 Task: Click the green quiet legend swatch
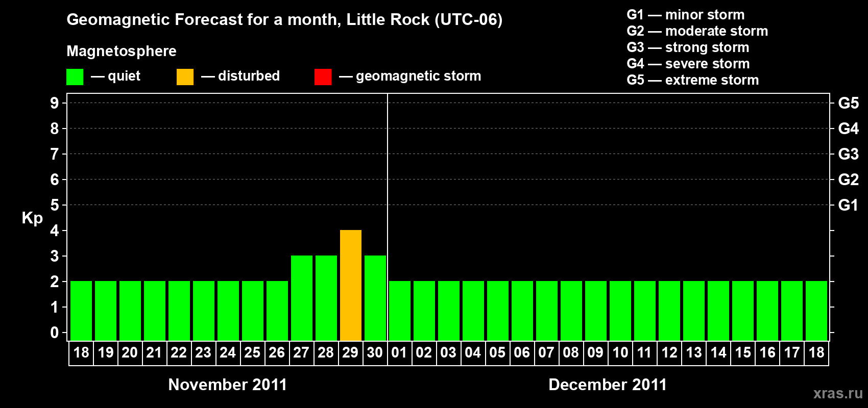coord(75,77)
